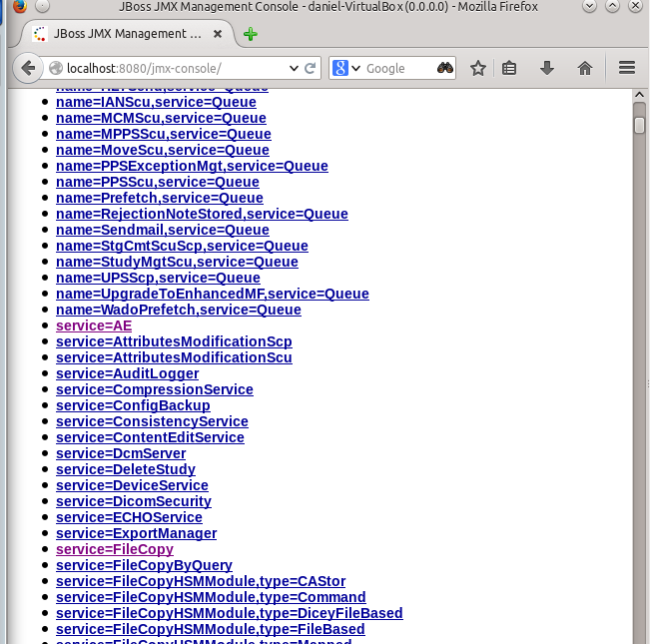Open the name=UpgradeToEnhancedMF,service=Queue link
Viewport: 650px width, 644px height.
pos(213,294)
